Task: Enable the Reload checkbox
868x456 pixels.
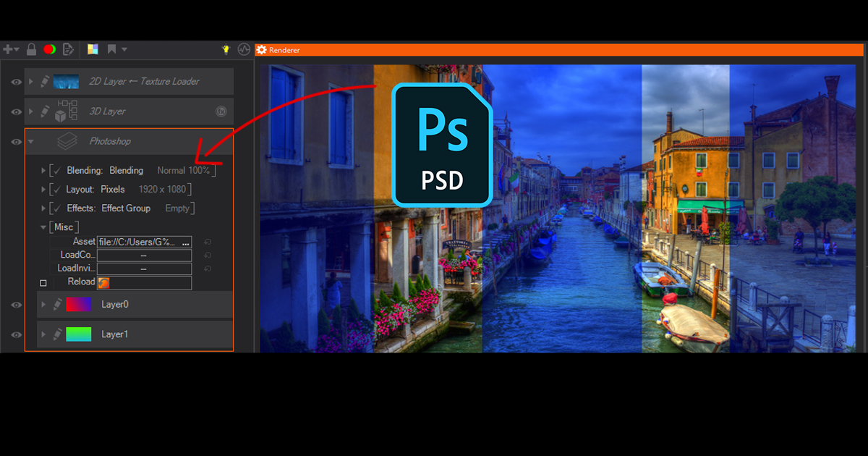Action: point(42,282)
